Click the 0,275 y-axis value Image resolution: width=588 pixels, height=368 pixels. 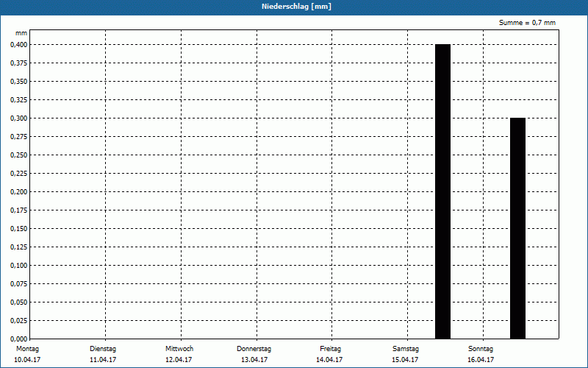click(19, 137)
